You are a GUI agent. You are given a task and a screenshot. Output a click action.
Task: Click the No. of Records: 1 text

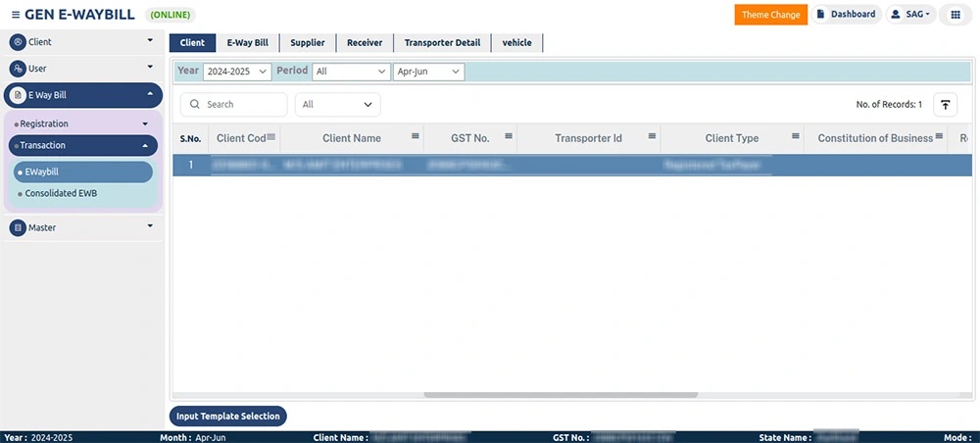889,105
